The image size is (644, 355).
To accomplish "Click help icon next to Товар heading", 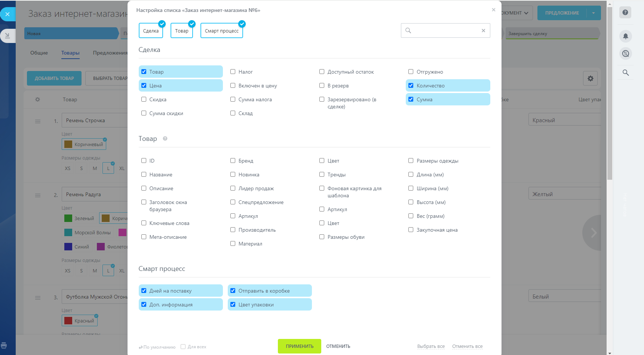I will (165, 139).
